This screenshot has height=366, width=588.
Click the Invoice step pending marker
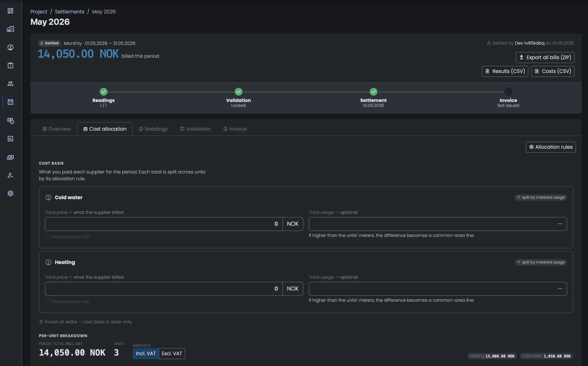508,92
